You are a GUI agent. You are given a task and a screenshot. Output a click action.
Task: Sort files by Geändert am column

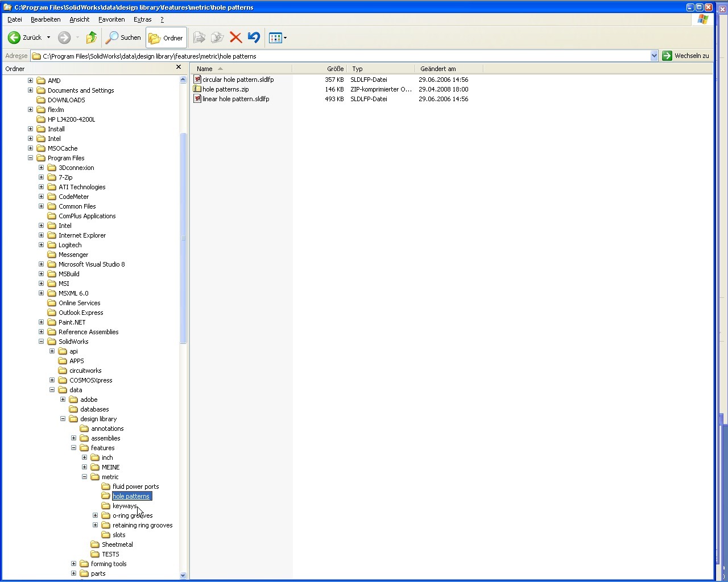(449, 69)
